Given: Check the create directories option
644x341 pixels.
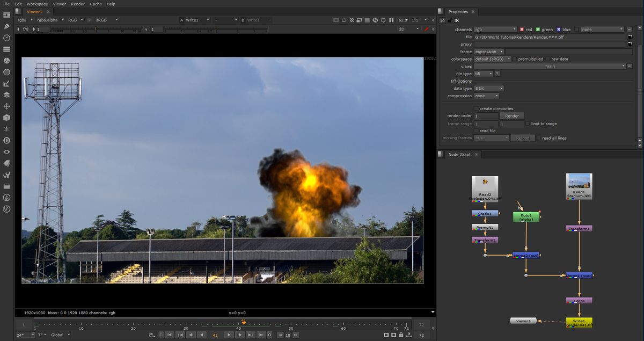Looking at the screenshot, I should coord(475,108).
